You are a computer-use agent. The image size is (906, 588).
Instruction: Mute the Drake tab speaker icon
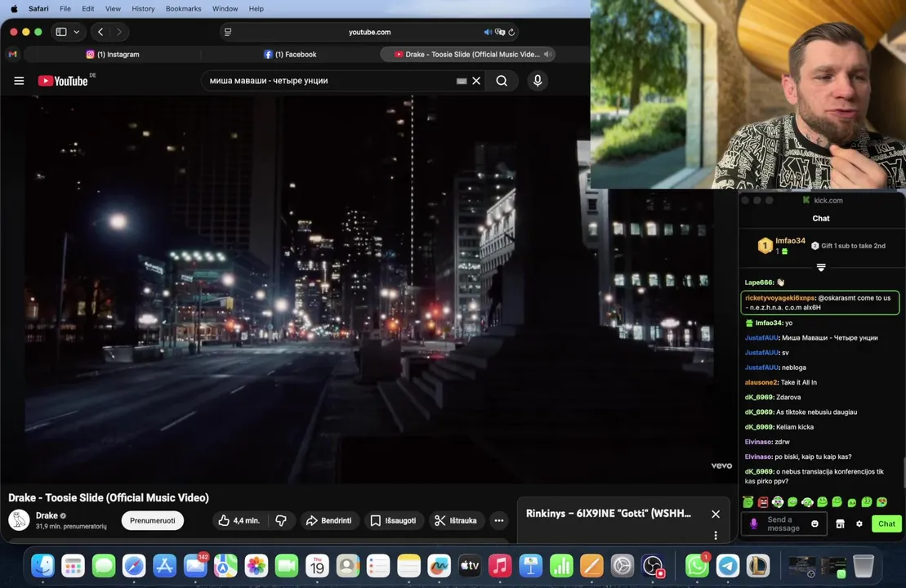click(x=547, y=54)
